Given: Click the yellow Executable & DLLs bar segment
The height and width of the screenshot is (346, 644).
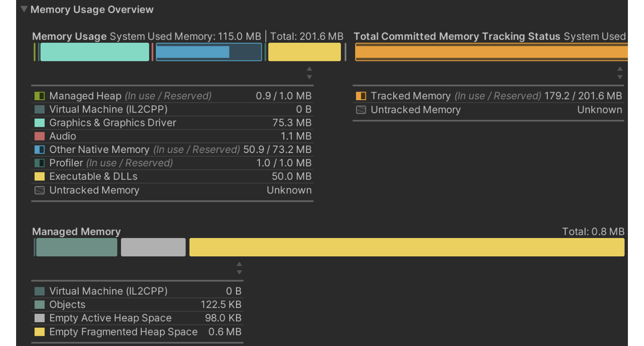Looking at the screenshot, I should tap(304, 52).
